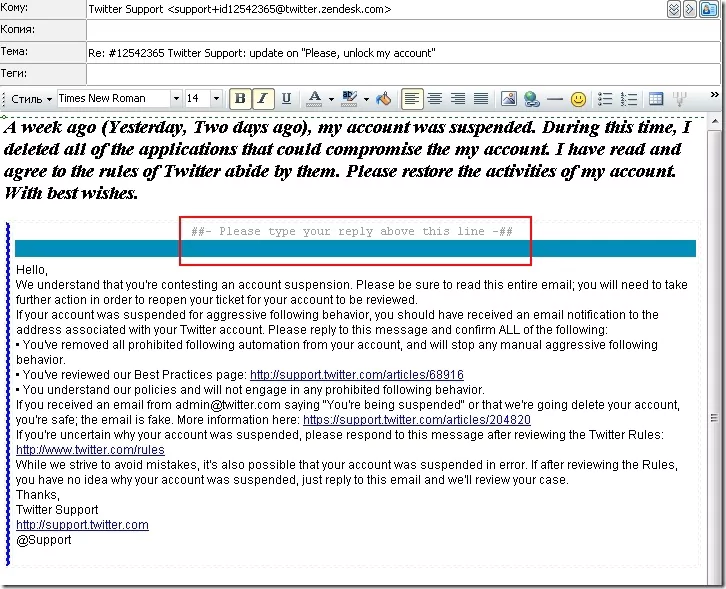The width and height of the screenshot is (726, 589).
Task: Click the toolbar drag handle grip
Action: pos(4,99)
